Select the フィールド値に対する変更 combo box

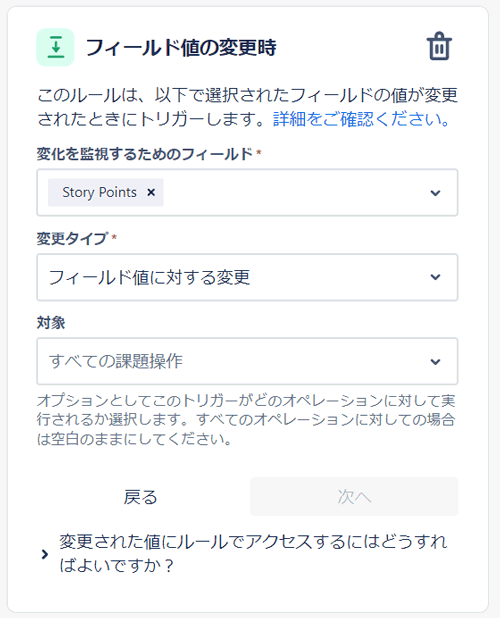point(247,277)
